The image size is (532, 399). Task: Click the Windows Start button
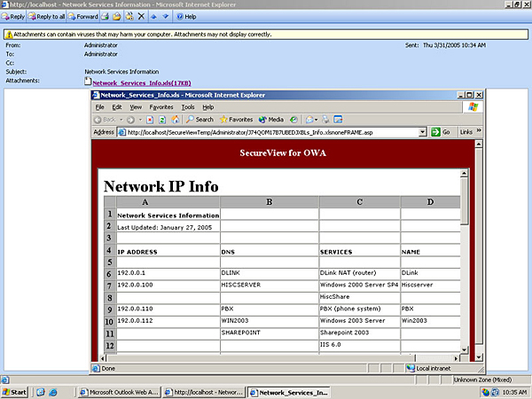(16, 391)
